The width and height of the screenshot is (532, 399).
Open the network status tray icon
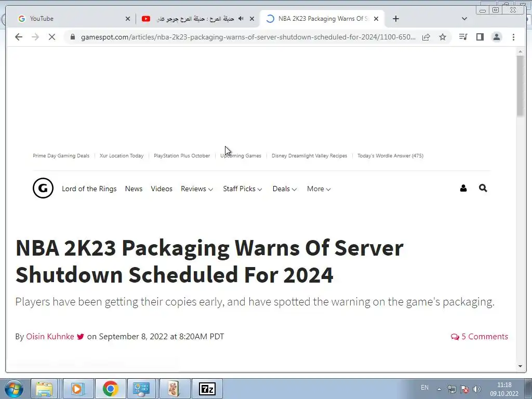pyautogui.click(x=451, y=389)
